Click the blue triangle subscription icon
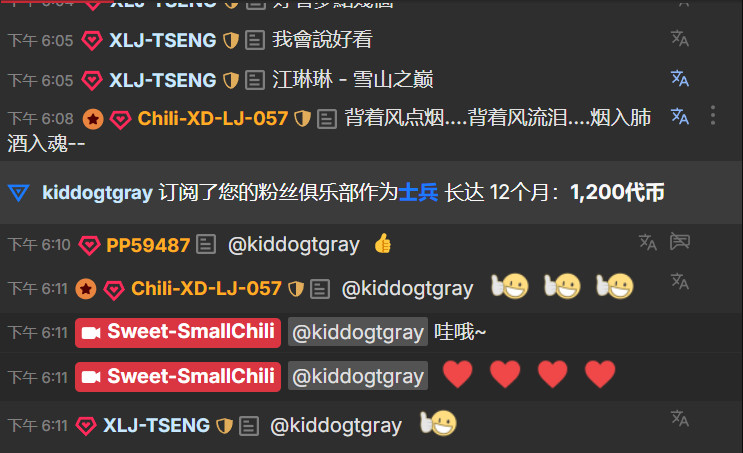The height and width of the screenshot is (453, 743). [19, 192]
